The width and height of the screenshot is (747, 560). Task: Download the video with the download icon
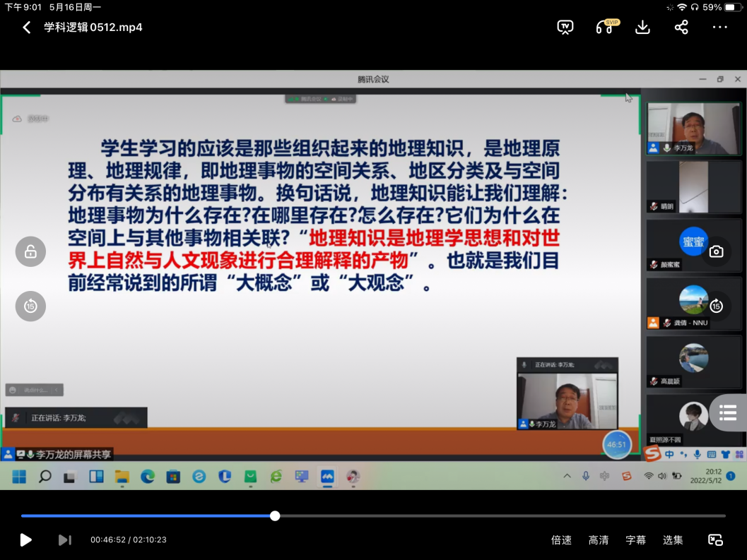point(642,28)
